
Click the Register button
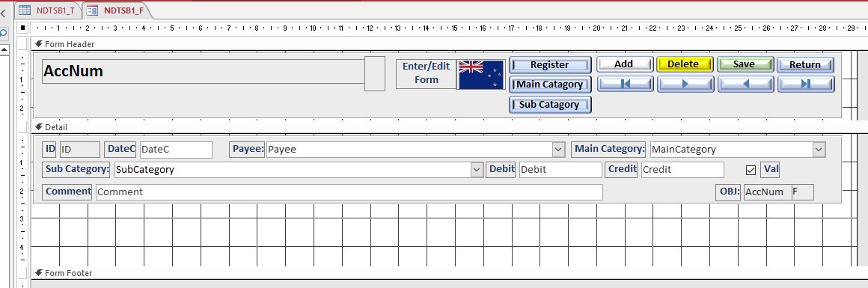point(550,65)
